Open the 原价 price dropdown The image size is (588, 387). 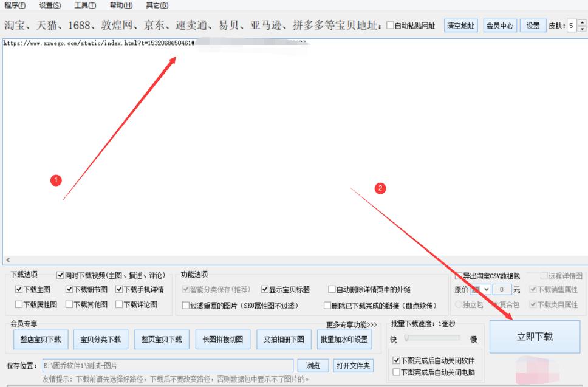click(486, 290)
